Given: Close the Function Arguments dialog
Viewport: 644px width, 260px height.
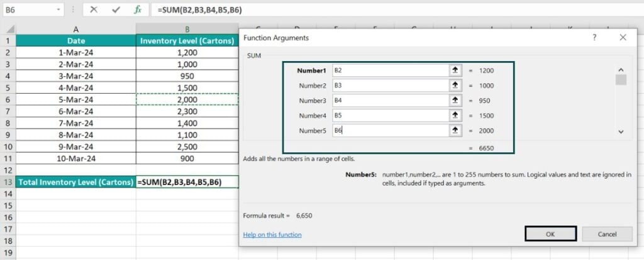Looking at the screenshot, I should click(623, 37).
